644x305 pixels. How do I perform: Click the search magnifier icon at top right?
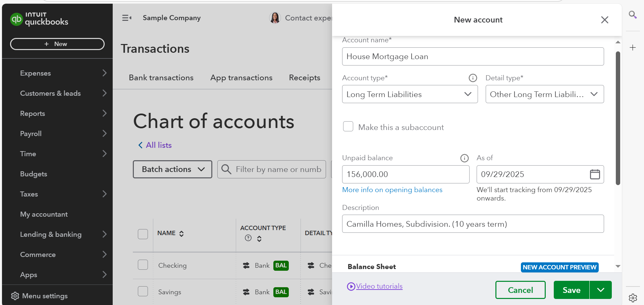point(633,15)
